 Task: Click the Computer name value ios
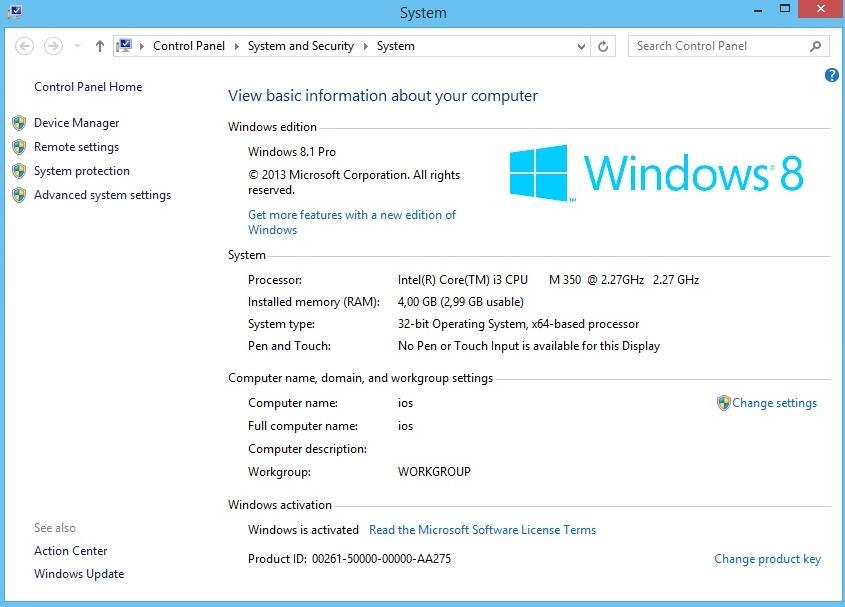coord(405,403)
